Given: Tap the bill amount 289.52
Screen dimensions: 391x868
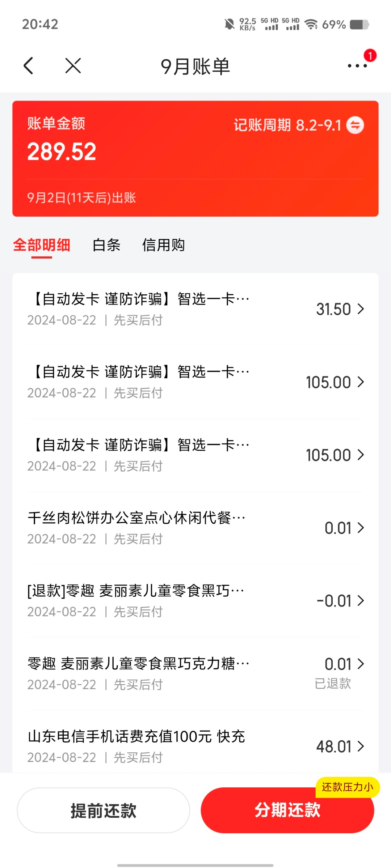Looking at the screenshot, I should (x=62, y=152).
